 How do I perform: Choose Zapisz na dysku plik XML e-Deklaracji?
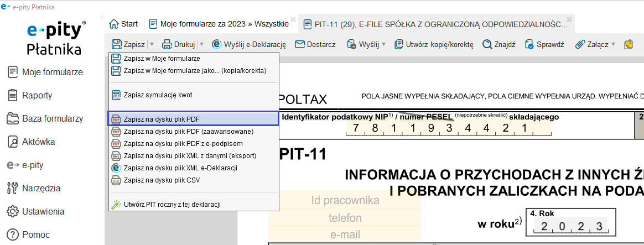[194, 168]
